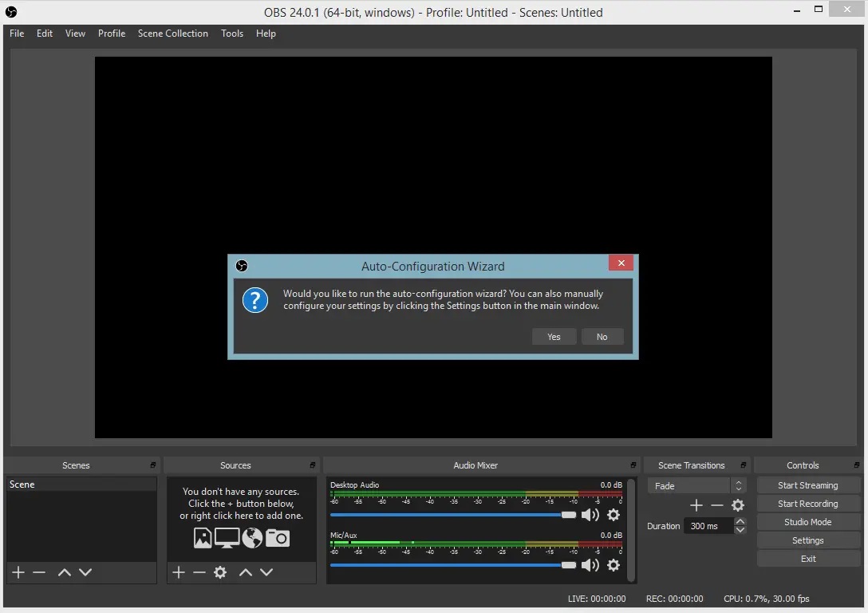Open the View menu
Image resolution: width=868 pixels, height=613 pixels.
(x=75, y=34)
